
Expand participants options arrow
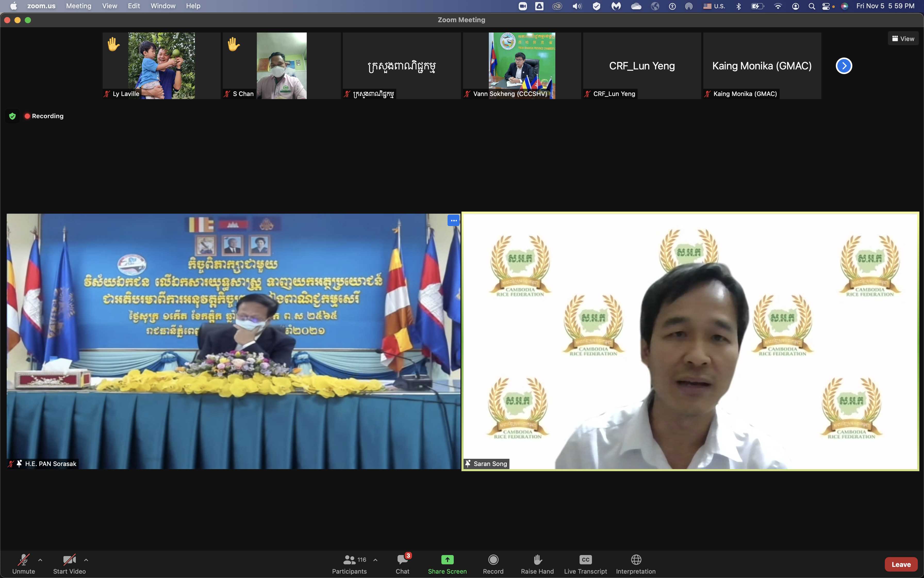375,560
